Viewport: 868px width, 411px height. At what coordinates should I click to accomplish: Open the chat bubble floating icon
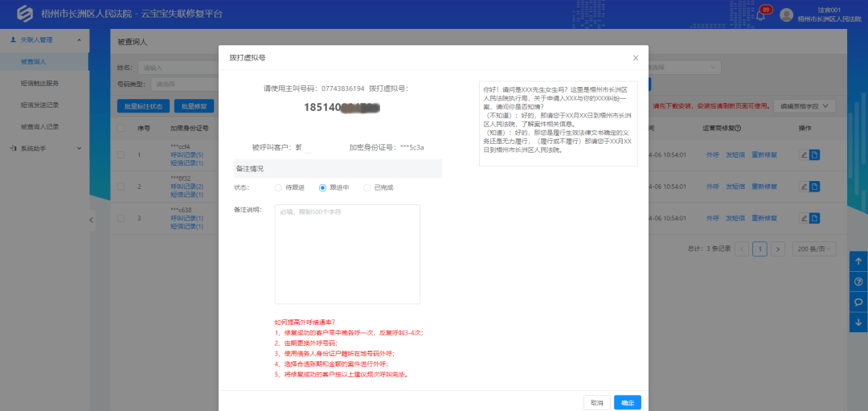click(x=858, y=302)
